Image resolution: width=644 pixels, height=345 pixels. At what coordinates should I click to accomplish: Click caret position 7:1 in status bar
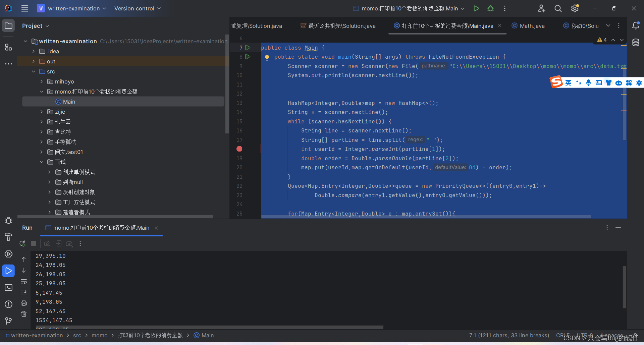[509, 335]
